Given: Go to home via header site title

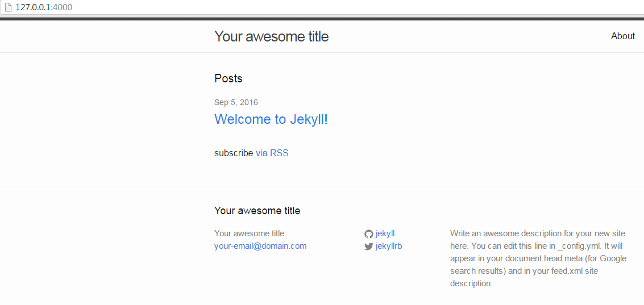Looking at the screenshot, I should coord(271,36).
